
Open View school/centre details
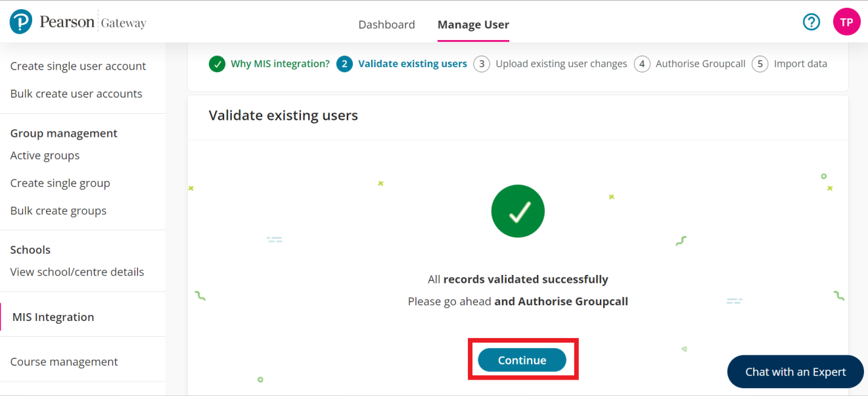click(x=77, y=272)
